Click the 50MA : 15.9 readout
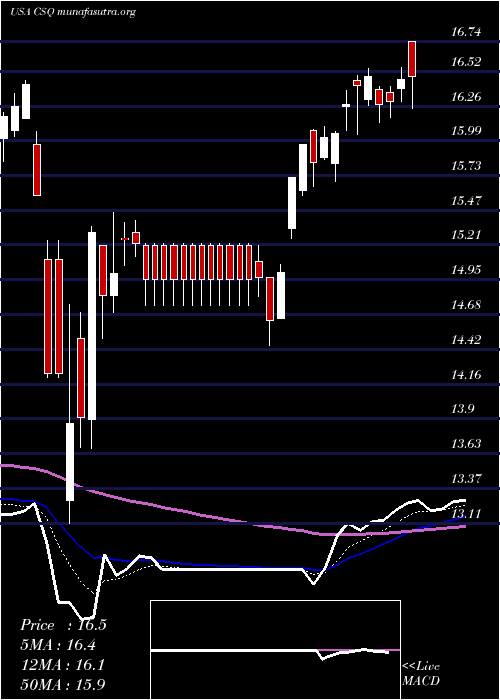 [63, 684]
